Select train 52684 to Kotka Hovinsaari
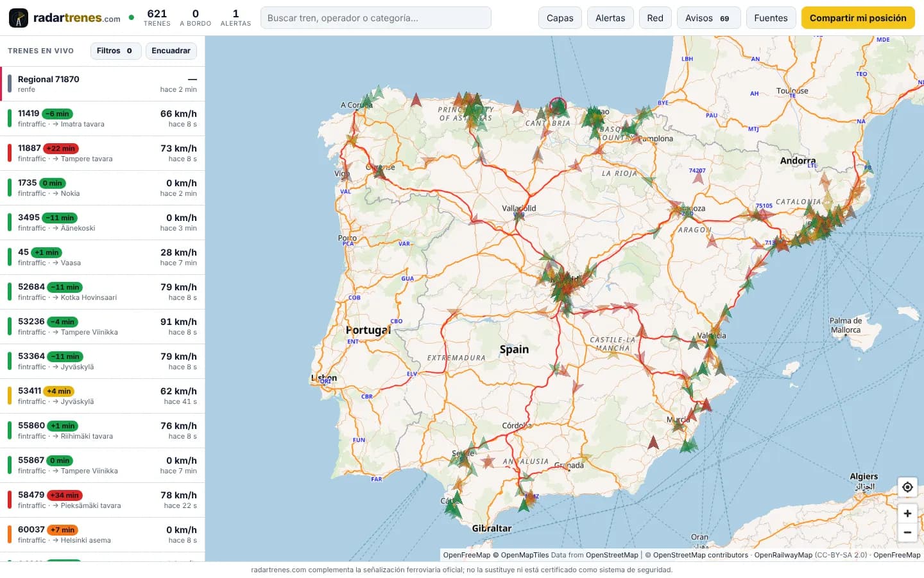This screenshot has height=578, width=924. (x=103, y=292)
